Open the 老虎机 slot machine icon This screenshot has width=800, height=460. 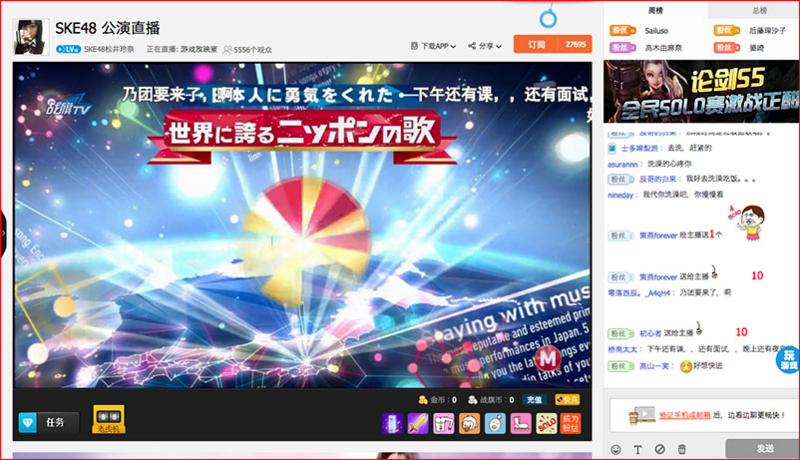109,419
